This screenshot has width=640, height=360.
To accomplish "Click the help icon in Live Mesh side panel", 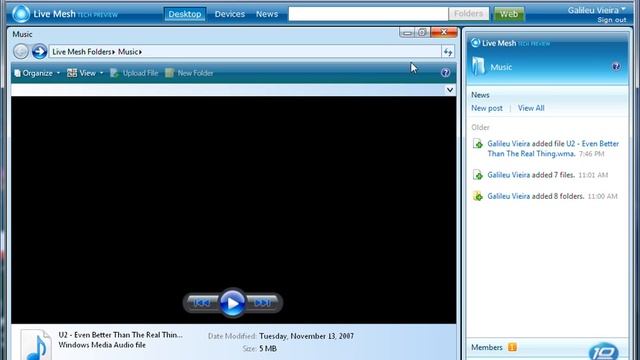I will click(x=616, y=67).
